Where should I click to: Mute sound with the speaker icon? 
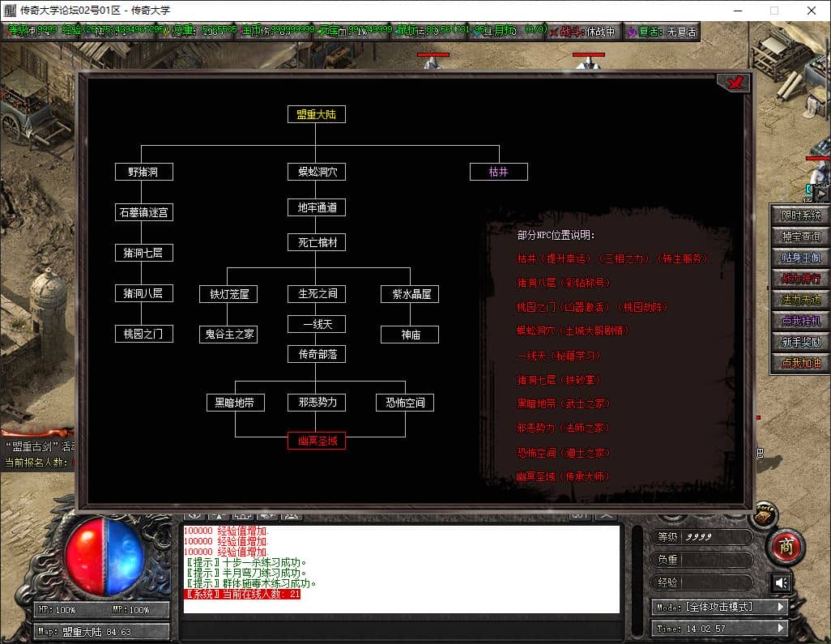tap(781, 583)
